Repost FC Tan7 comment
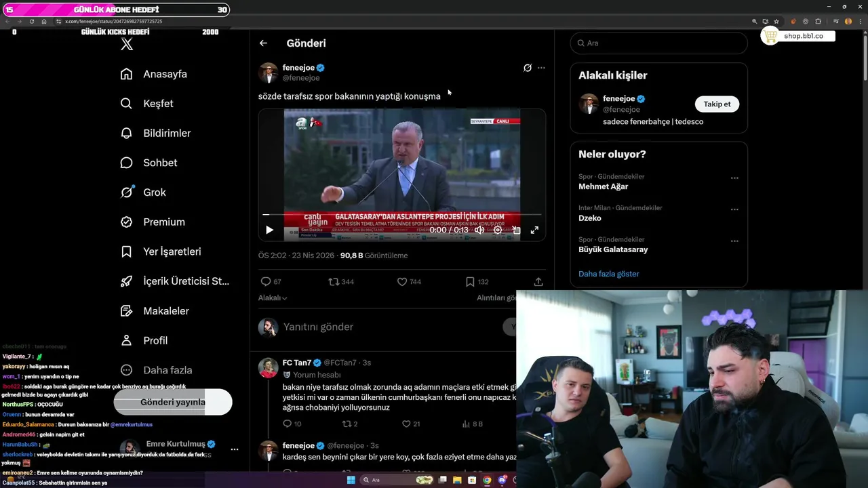The width and height of the screenshot is (868, 488). click(x=347, y=424)
